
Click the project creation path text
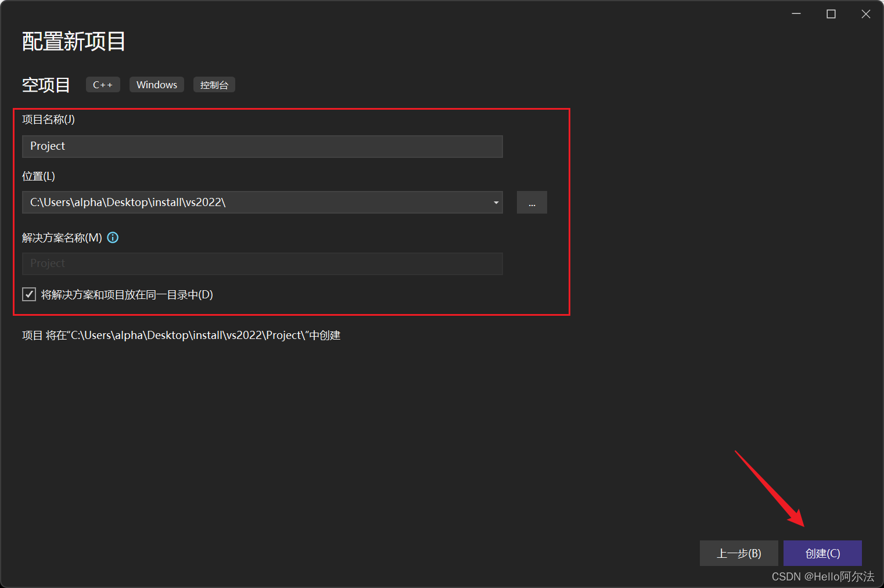(x=181, y=336)
